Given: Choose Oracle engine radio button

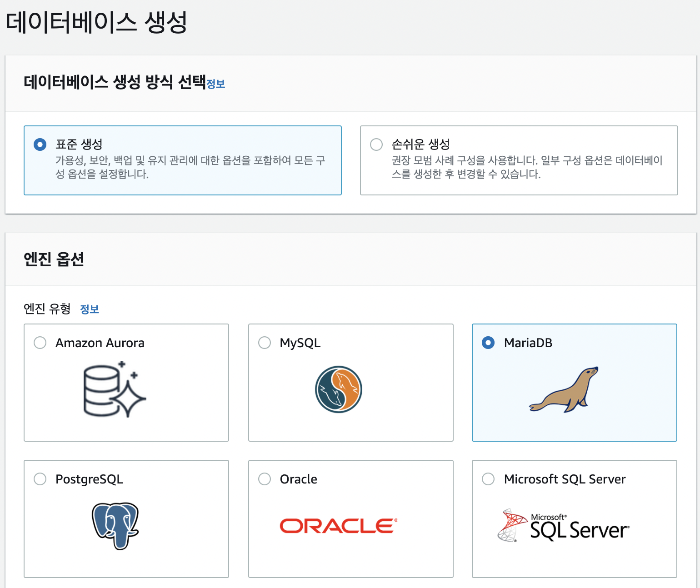Looking at the screenshot, I should (265, 479).
